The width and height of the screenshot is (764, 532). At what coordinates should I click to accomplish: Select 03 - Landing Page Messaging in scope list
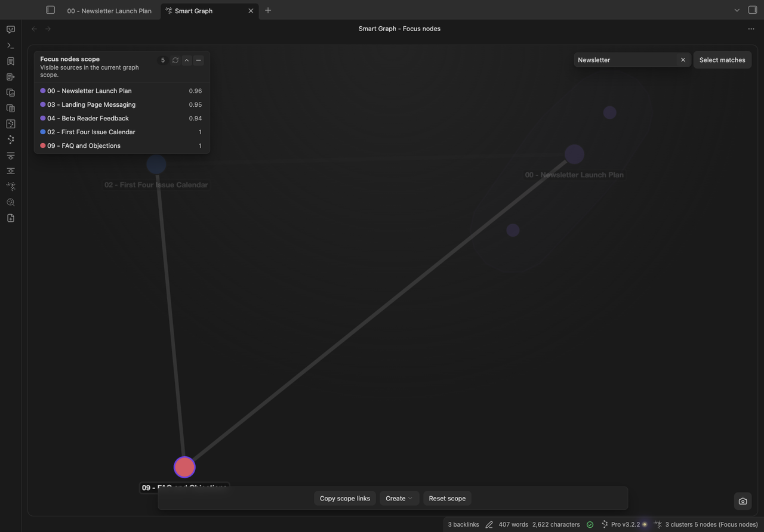(121, 104)
